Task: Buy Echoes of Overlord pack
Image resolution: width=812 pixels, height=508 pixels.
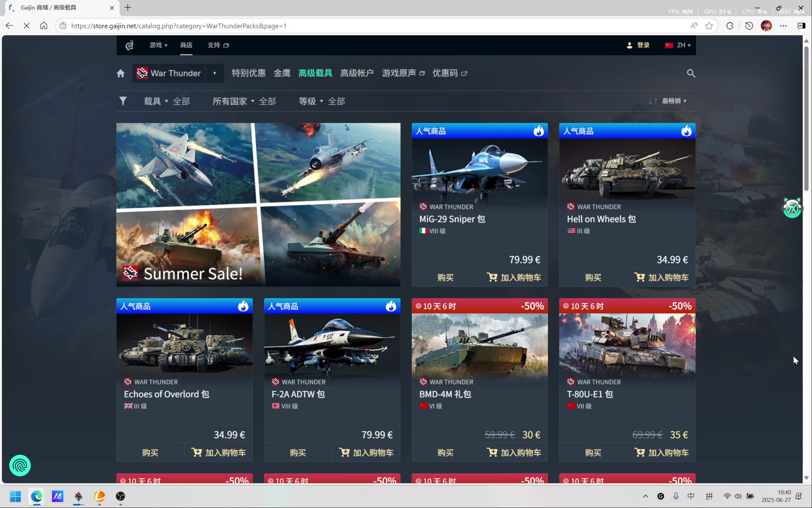Action: tap(150, 452)
